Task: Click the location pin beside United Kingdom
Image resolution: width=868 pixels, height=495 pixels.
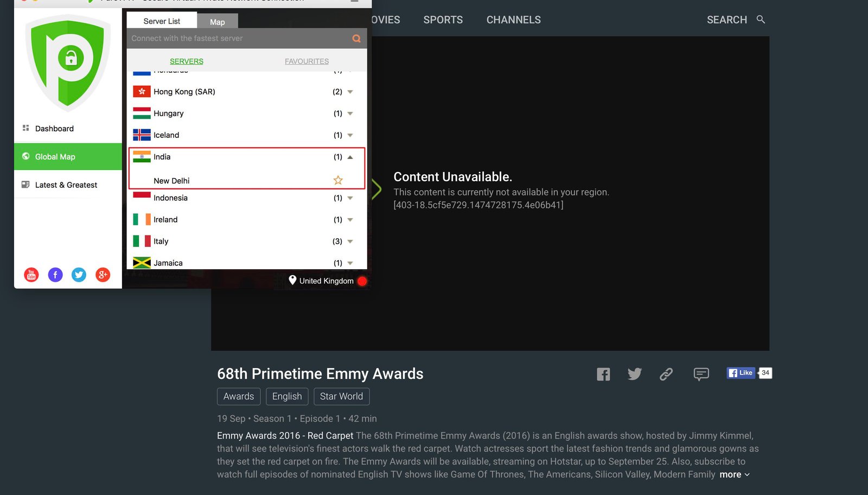Action: tap(292, 280)
